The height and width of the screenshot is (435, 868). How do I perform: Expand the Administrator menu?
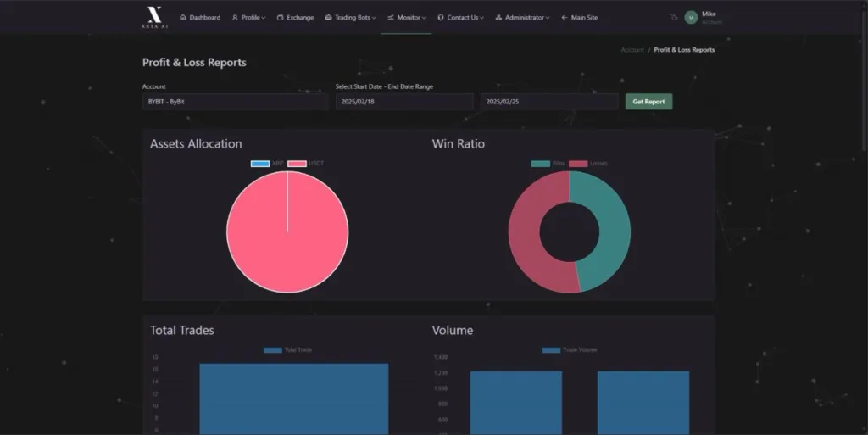[x=522, y=18]
